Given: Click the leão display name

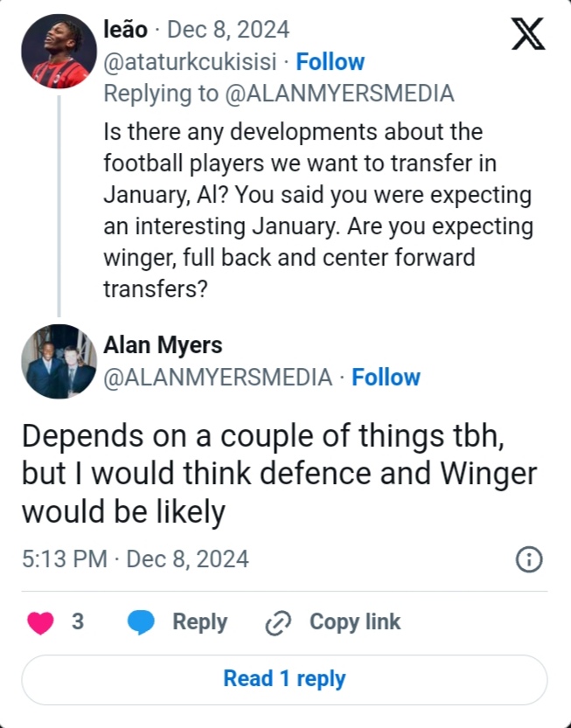Looking at the screenshot, I should coord(125,30).
